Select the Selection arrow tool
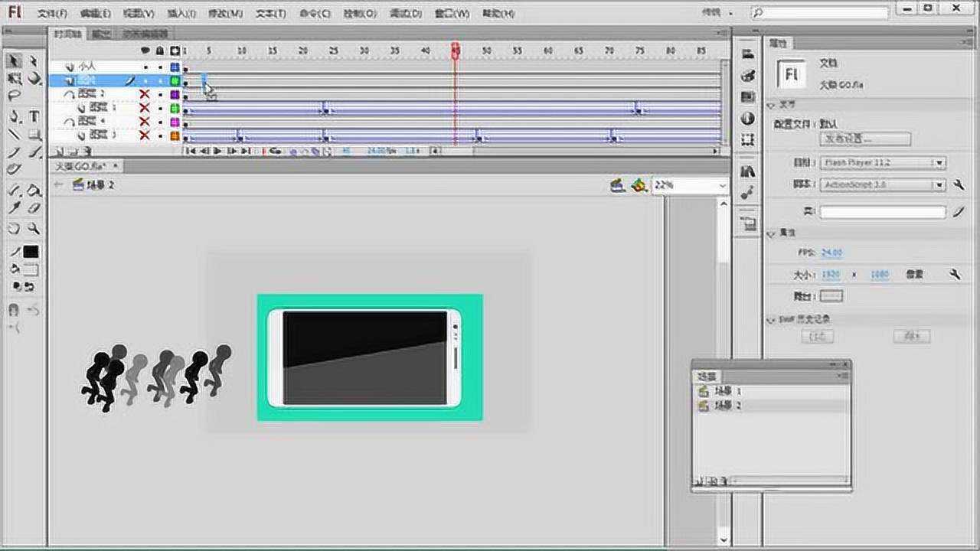This screenshot has width=980, height=551. pos(14,60)
